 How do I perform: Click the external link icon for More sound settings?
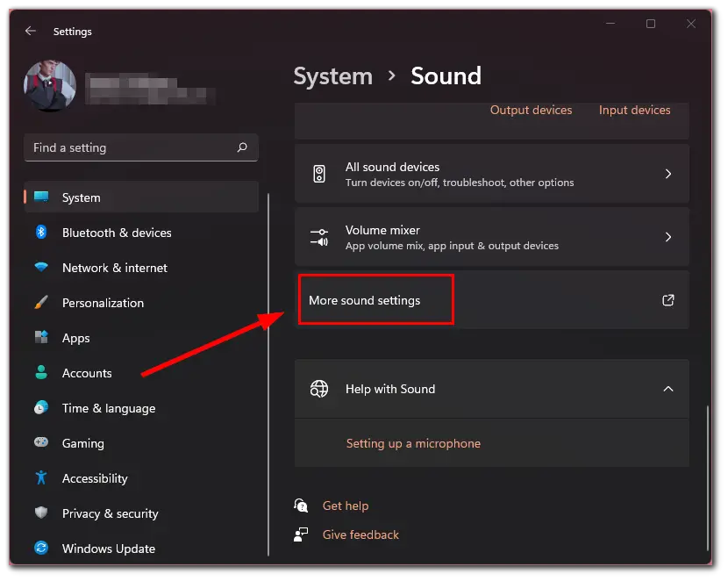click(668, 300)
